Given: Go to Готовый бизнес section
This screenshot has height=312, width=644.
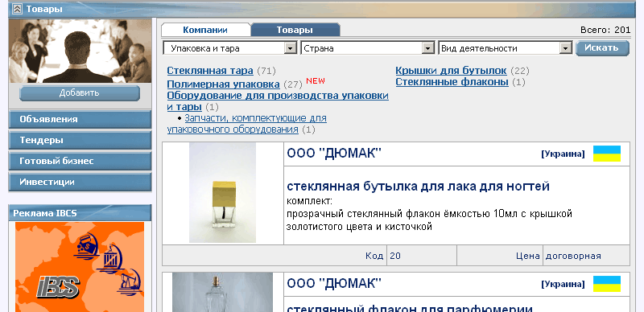Looking at the screenshot, I should [x=80, y=162].
